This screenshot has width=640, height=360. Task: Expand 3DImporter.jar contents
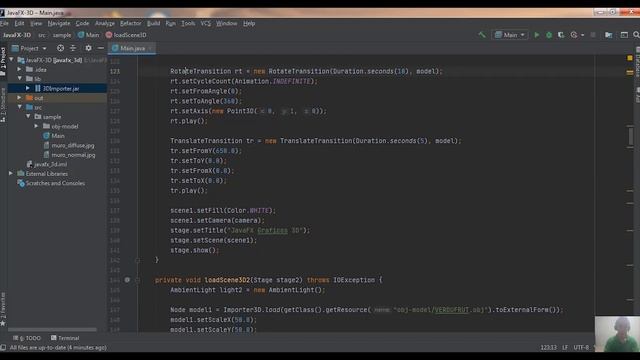tap(28, 88)
